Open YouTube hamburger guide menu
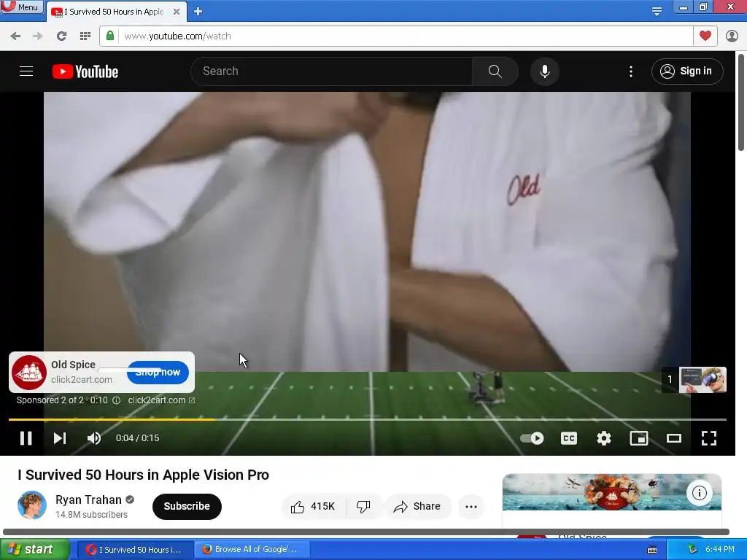747x560 pixels. coord(26,71)
